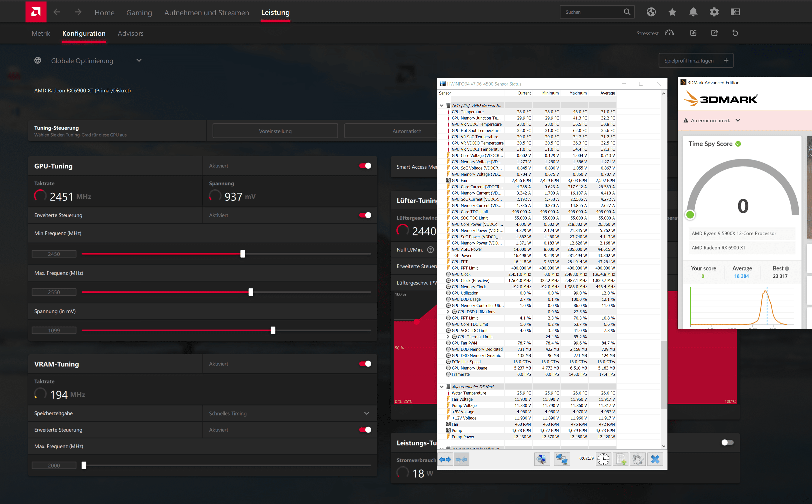This screenshot has width=812, height=504.
Task: Click the Min Frequenz slider handle
Action: tap(243, 254)
